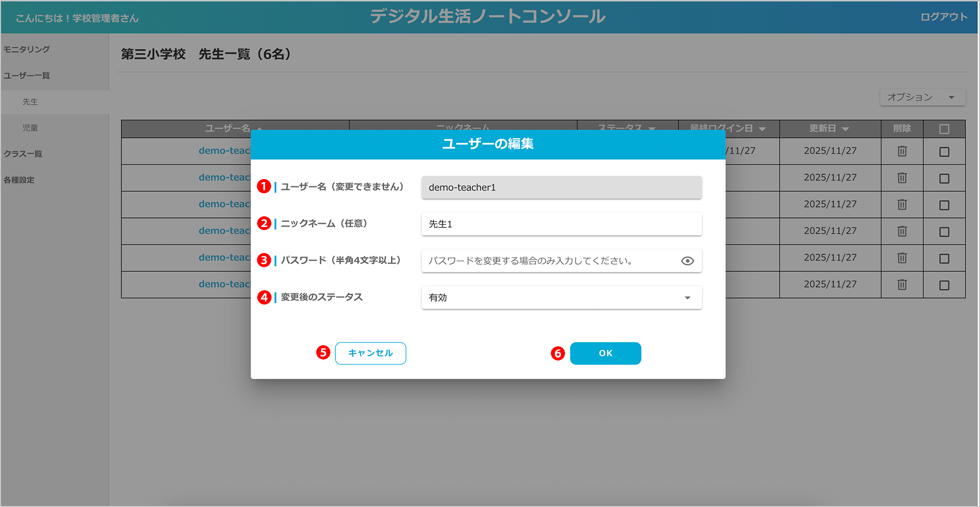
Task: Click the trash icon in the last row
Action: pos(902,285)
